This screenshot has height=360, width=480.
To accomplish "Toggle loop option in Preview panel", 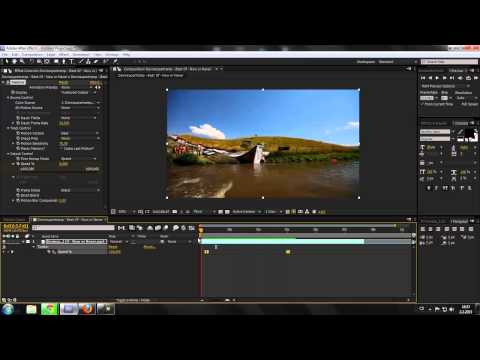I will (x=468, y=78).
